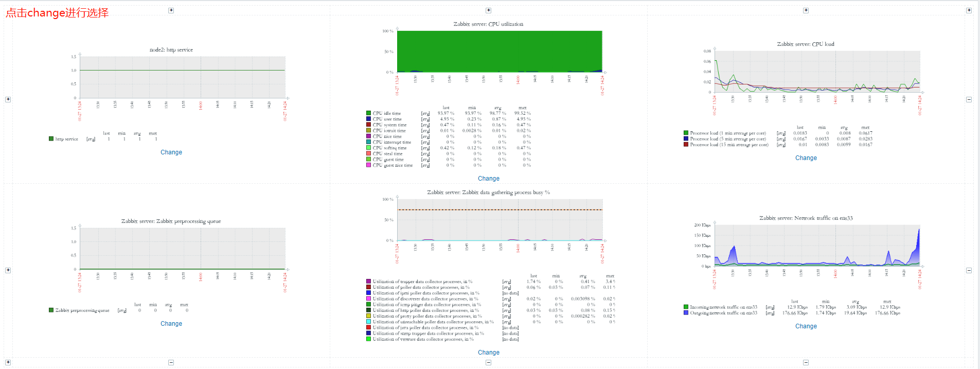
Task: Click the green swatch beside Processor load (1 min average)
Action: coord(686,133)
